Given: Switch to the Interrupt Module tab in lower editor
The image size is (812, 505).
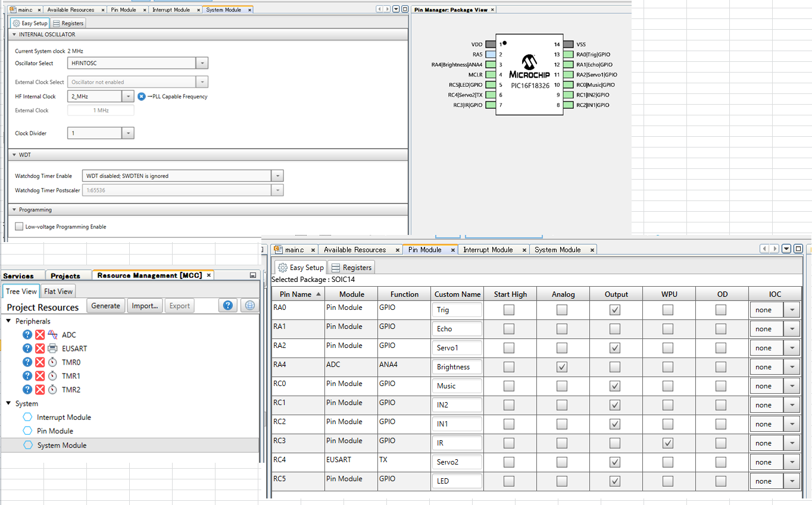Looking at the screenshot, I should 488,250.
